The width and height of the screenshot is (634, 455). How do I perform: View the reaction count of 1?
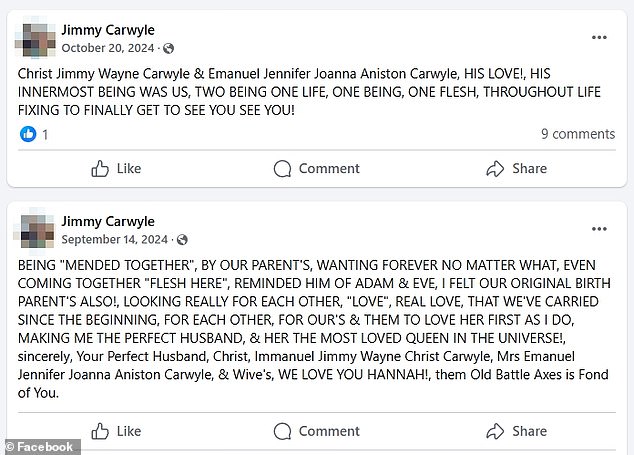point(45,134)
